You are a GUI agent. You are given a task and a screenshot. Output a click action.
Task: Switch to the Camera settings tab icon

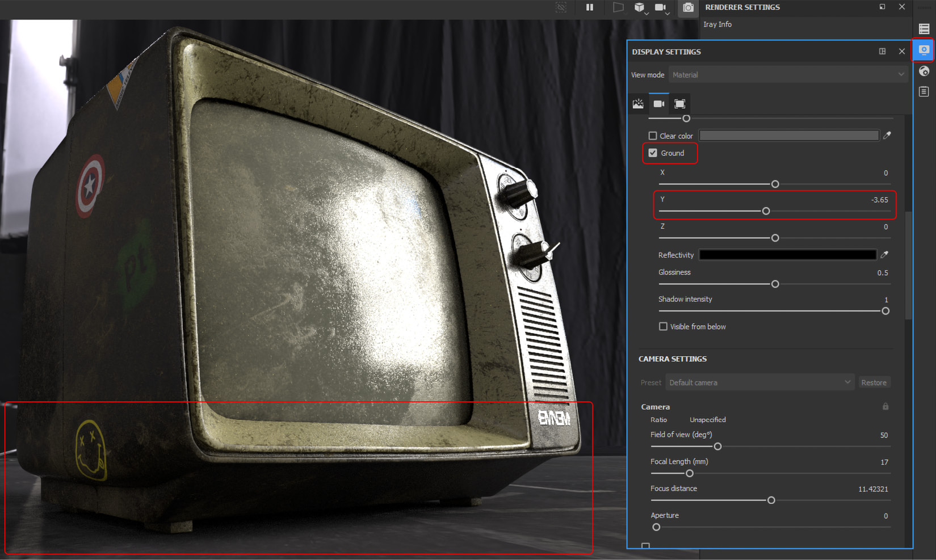659,104
